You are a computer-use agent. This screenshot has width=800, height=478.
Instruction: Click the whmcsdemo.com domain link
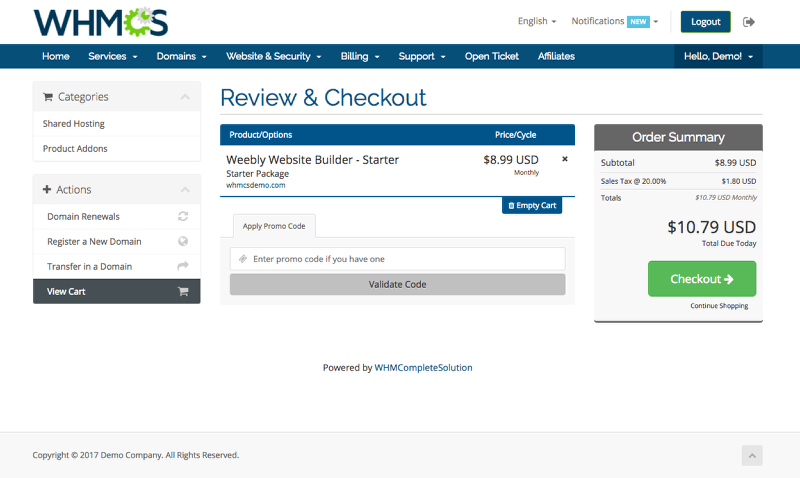(256, 185)
